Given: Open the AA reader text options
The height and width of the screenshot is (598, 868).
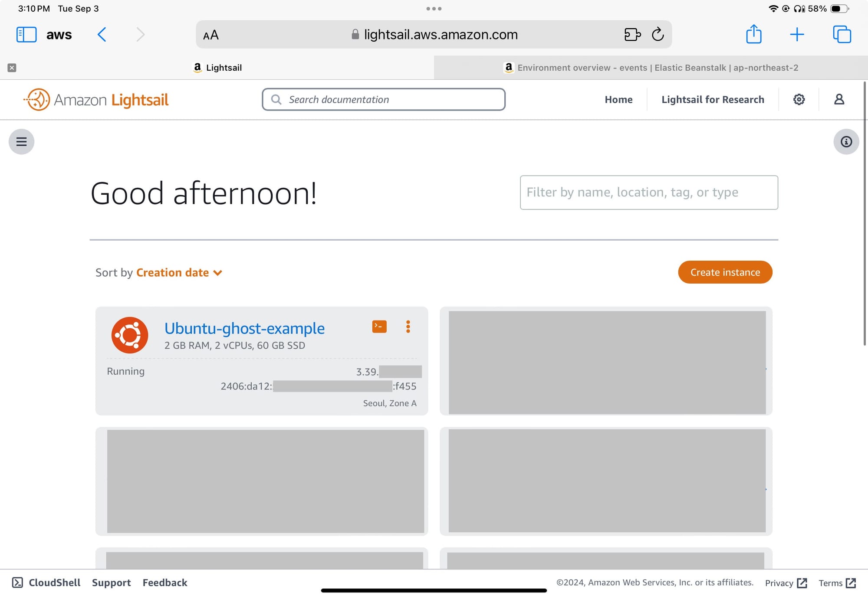Looking at the screenshot, I should coord(211,35).
